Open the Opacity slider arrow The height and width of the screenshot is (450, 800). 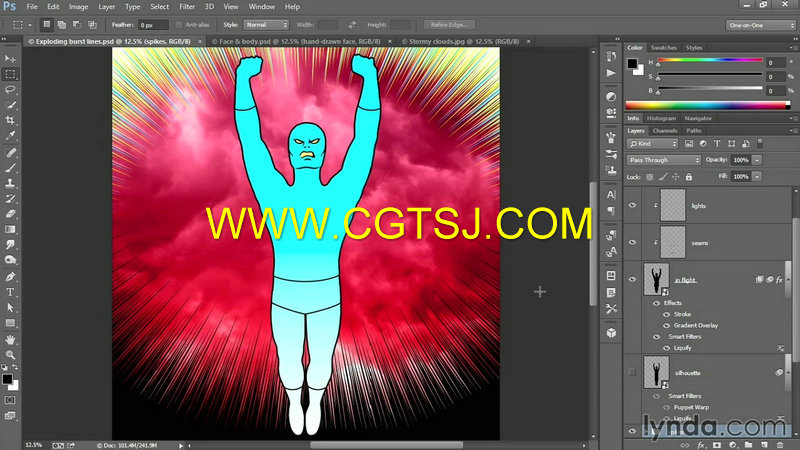pos(757,160)
